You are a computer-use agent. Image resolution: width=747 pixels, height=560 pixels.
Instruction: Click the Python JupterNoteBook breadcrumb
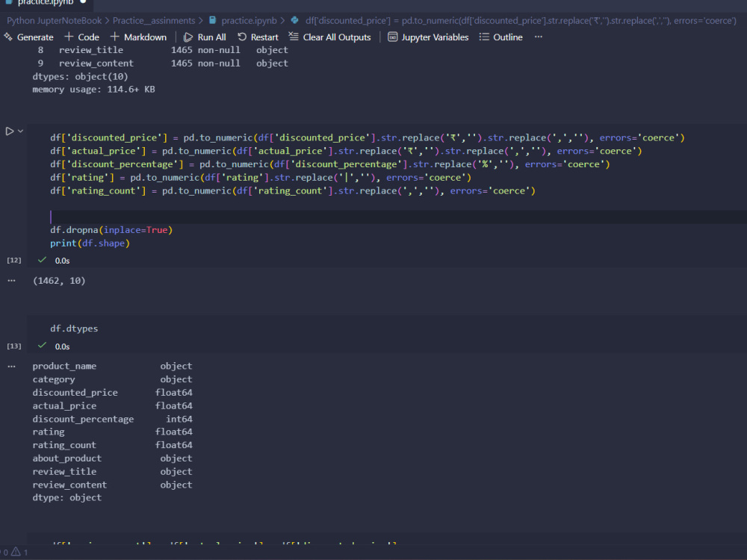click(54, 20)
